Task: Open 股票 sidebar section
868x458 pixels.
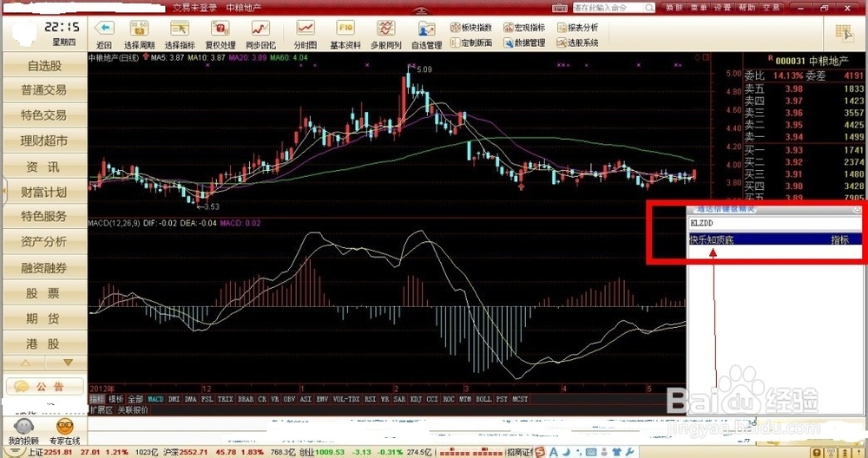Action: [x=45, y=293]
